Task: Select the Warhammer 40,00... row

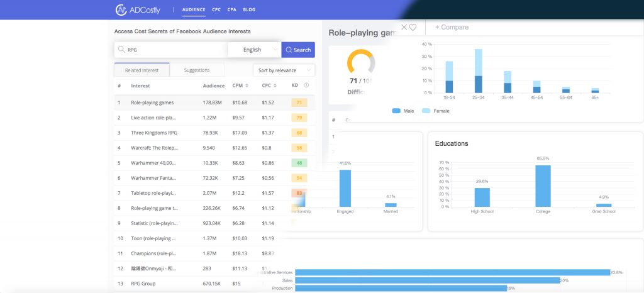Action: point(214,163)
